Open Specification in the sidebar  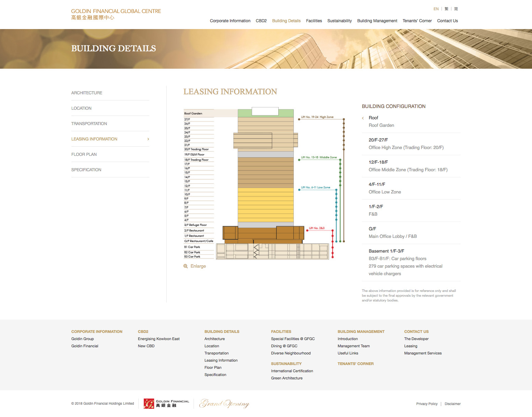[86, 170]
